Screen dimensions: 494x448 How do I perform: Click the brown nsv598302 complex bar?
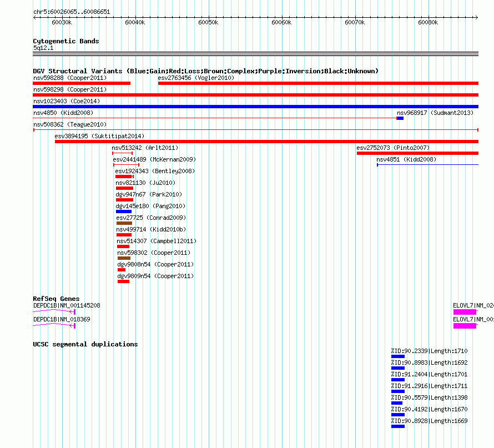pyautogui.click(x=124, y=258)
